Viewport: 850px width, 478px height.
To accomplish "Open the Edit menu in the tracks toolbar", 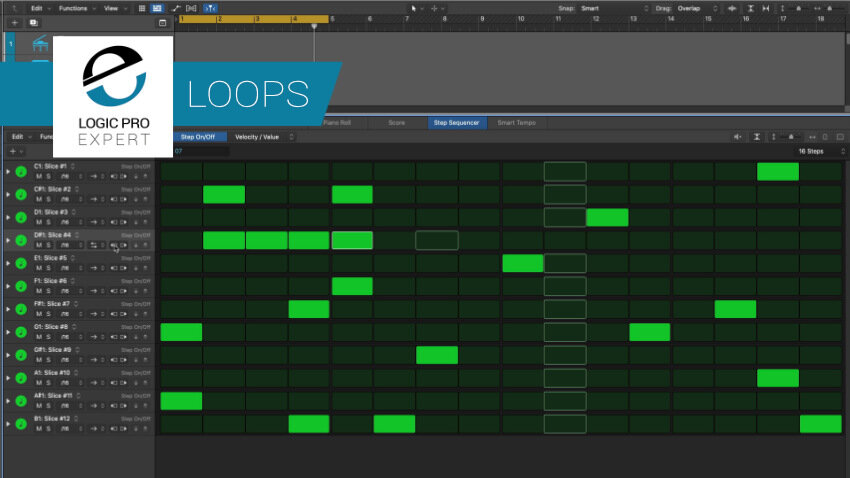I will pos(40,8).
